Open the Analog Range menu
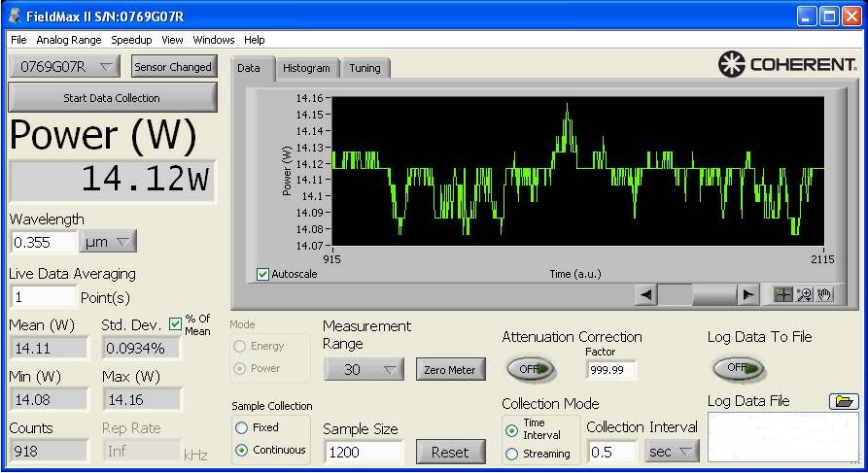 (69, 40)
